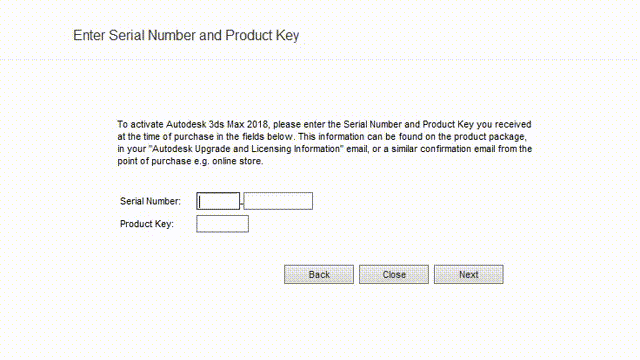This screenshot has height=360, width=640.
Task: Click the "Product Key:" label
Action: click(147, 224)
